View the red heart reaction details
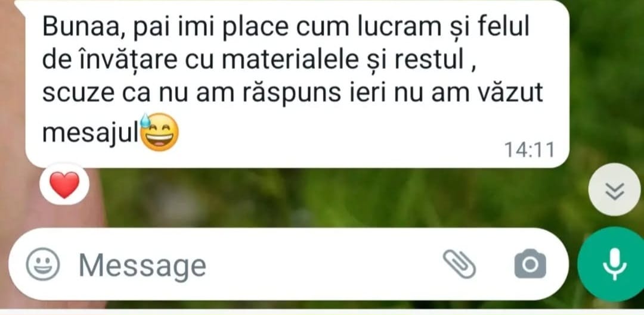Image resolution: width=644 pixels, height=315 pixels. 64,185
